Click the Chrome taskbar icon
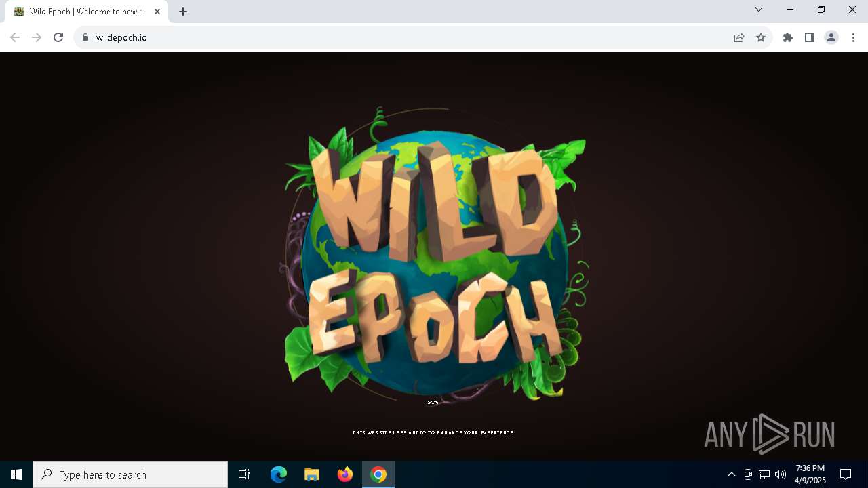Screen dimensions: 868x488 pos(378,474)
